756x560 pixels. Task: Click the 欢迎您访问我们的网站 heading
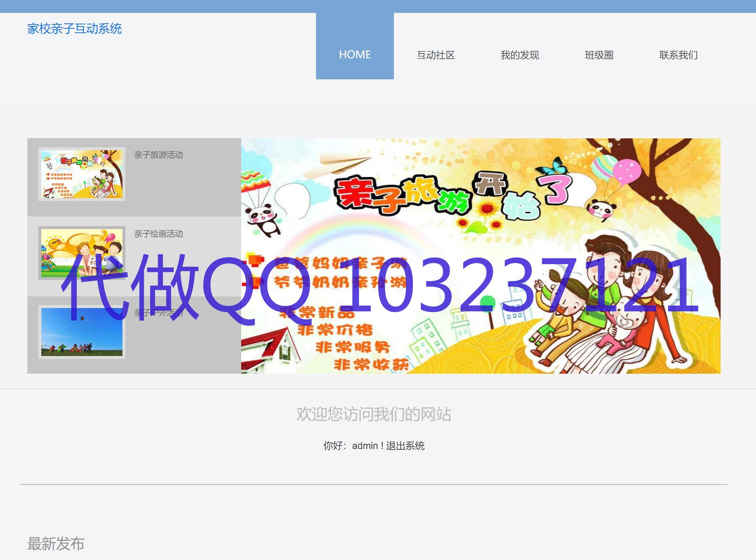coord(374,414)
